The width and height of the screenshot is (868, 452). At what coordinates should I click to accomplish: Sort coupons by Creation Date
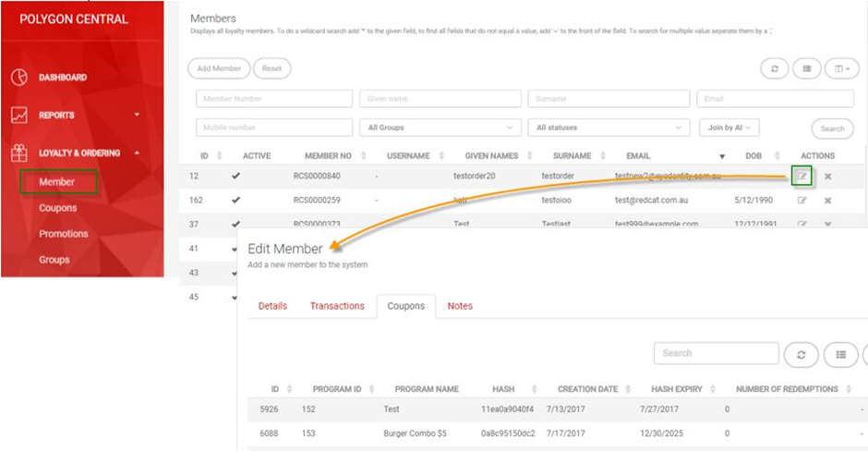(x=628, y=389)
